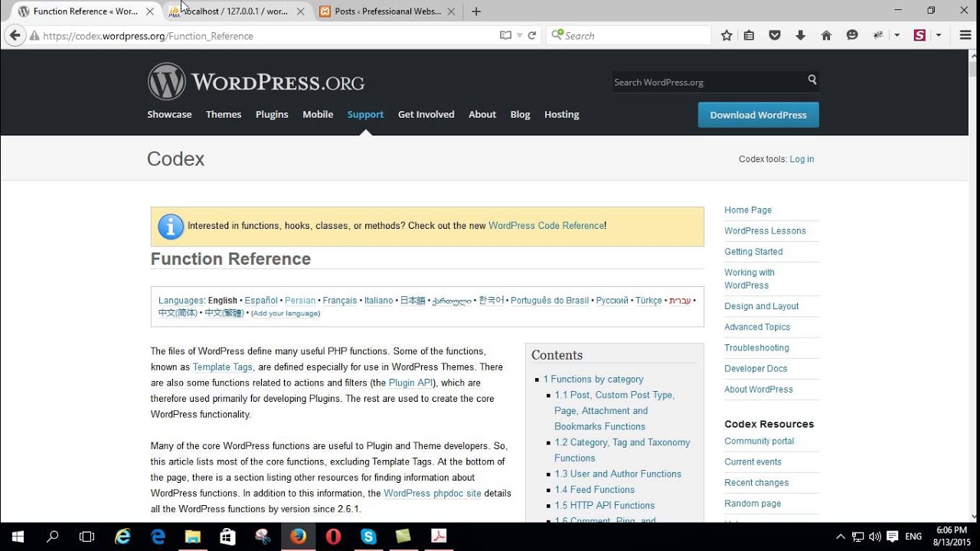Viewport: 980px width, 551px height.
Task: Open the Windows Start menu
Action: pyautogui.click(x=18, y=536)
